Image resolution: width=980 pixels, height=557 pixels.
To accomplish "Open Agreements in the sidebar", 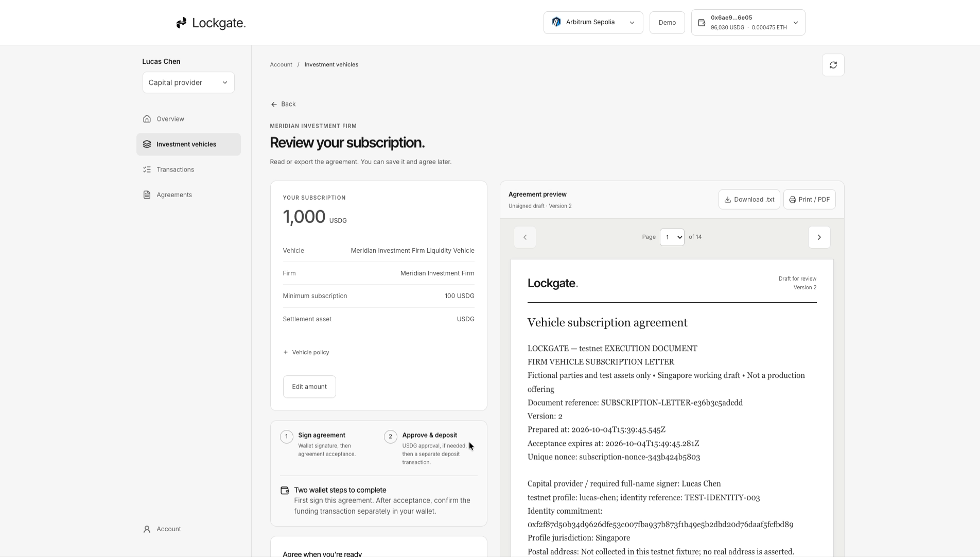I will point(188,195).
